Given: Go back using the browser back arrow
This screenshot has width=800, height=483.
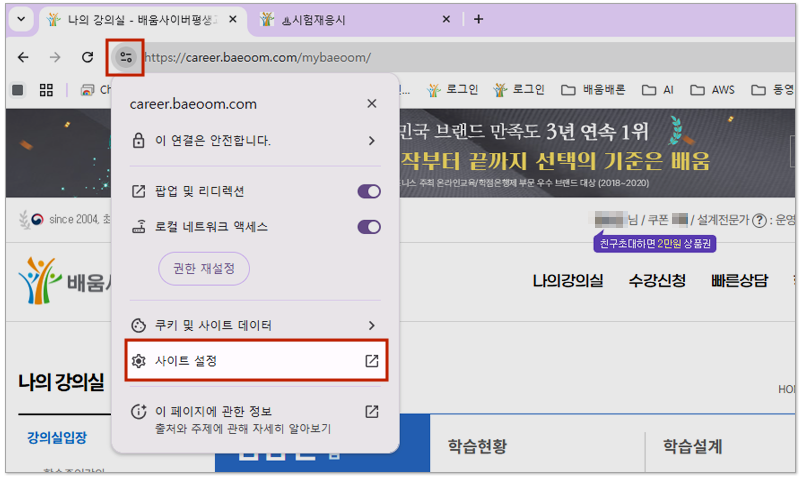Looking at the screenshot, I should tap(24, 58).
